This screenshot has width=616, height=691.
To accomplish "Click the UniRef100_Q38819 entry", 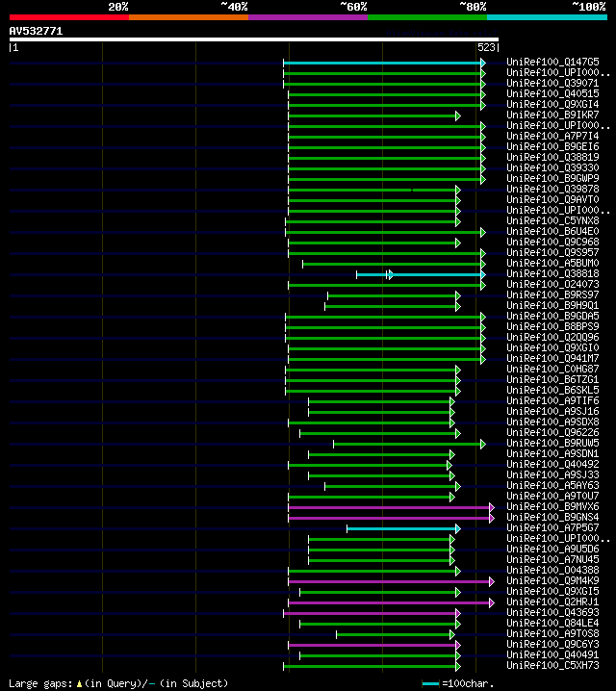I will click(552, 157).
